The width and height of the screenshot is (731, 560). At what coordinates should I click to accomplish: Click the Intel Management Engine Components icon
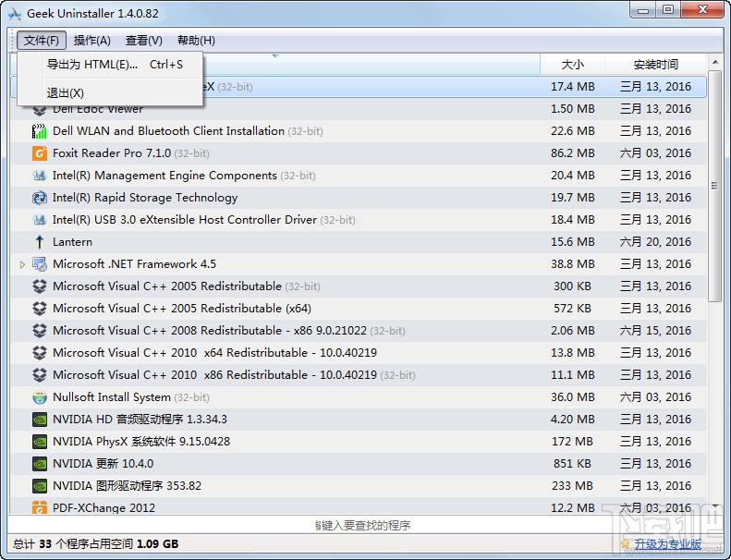40,176
